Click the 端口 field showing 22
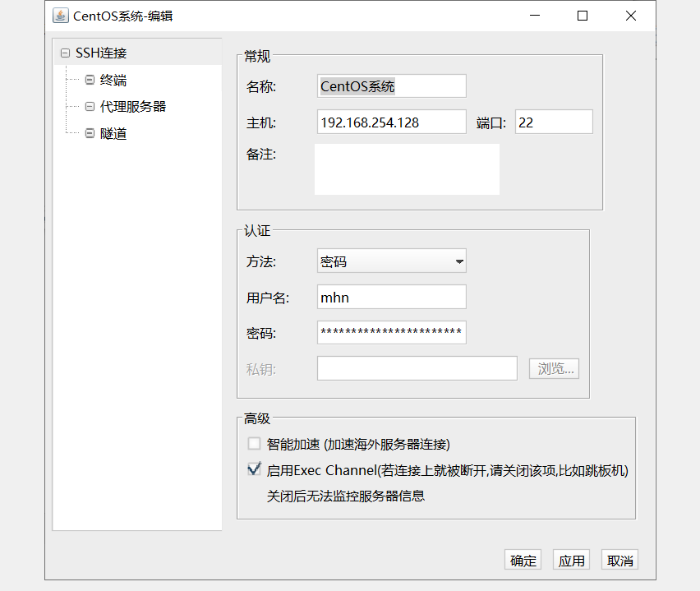700x591 pixels. 554,122
